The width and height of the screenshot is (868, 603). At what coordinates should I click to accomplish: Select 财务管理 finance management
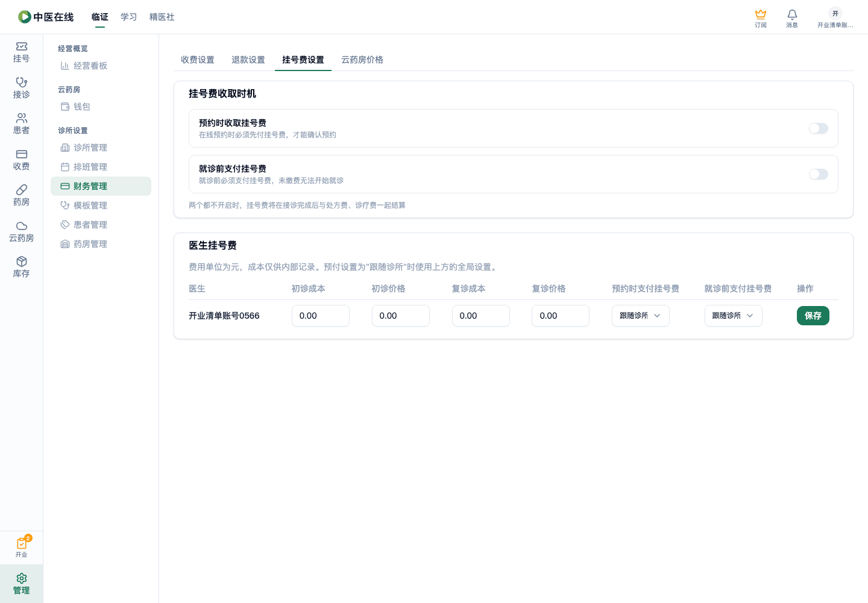pos(101,186)
